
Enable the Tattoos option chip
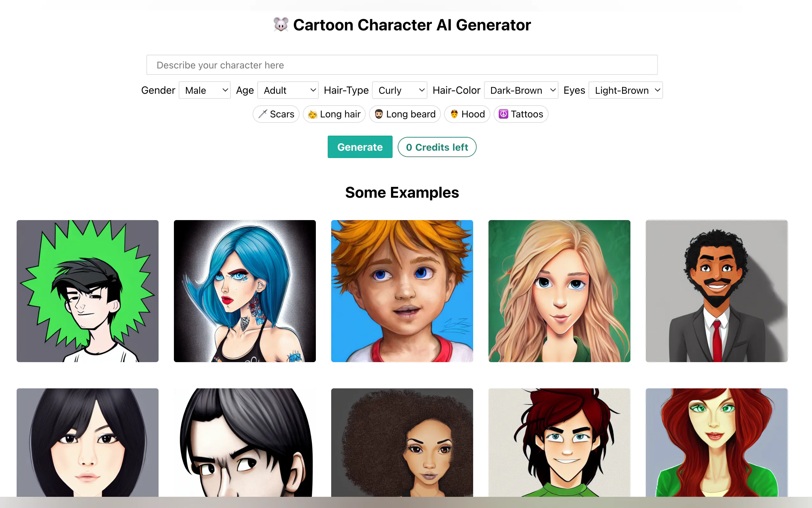coord(521,114)
